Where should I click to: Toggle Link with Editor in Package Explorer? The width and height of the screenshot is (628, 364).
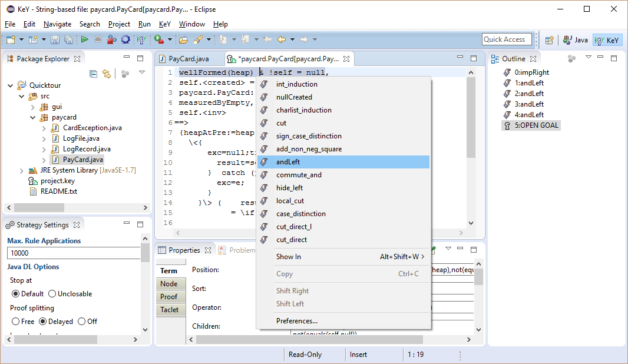[106, 74]
